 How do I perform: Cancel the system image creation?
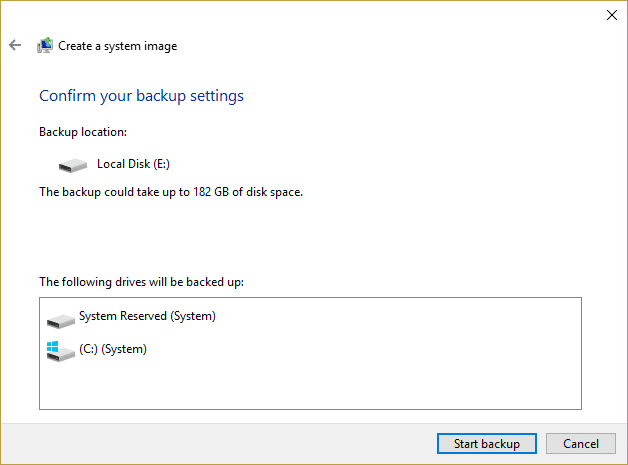point(580,443)
